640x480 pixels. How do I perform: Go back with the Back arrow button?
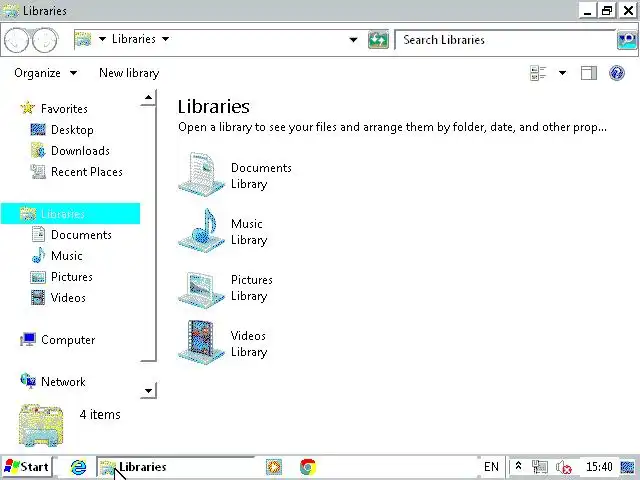[x=16, y=40]
